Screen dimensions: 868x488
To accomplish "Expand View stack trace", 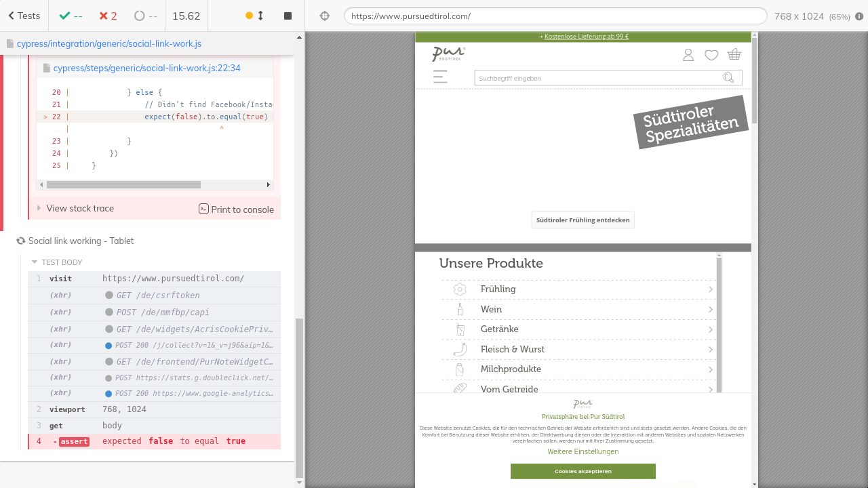I will click(79, 209).
